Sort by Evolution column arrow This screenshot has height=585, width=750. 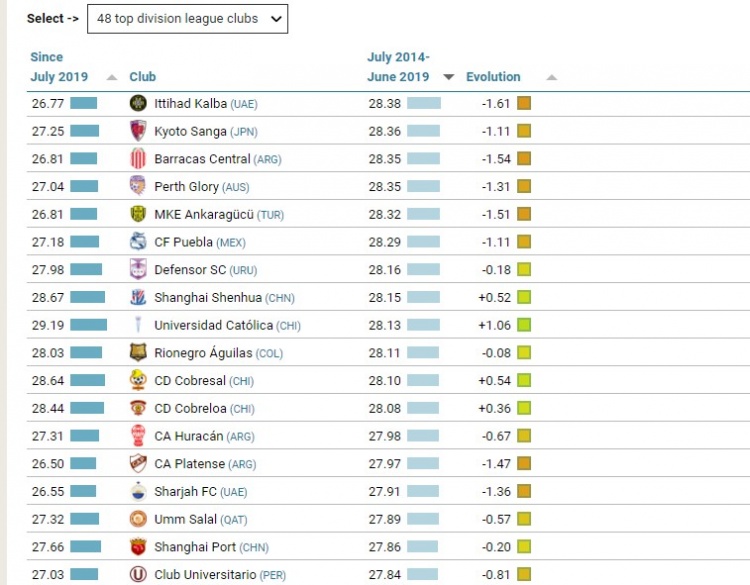(551, 77)
